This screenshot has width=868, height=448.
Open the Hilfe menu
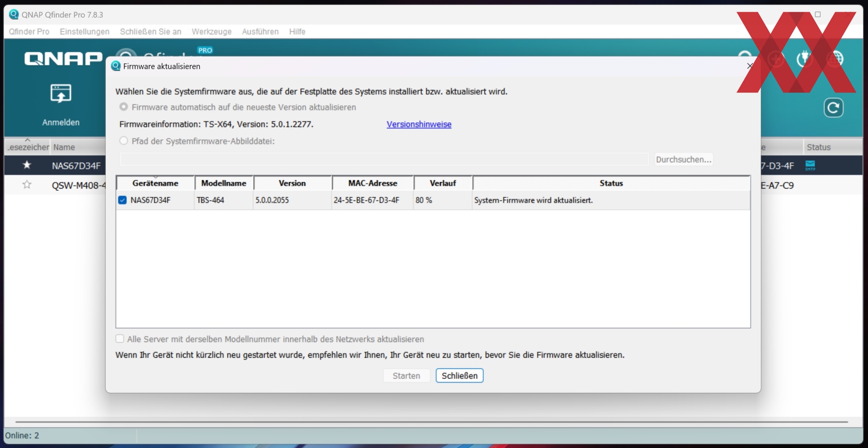(297, 32)
